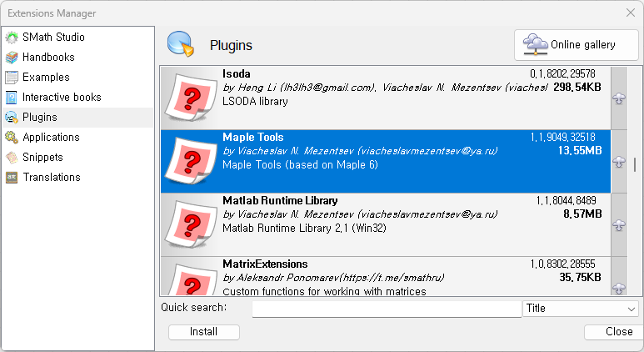Click the Plugins sidebar icon
This screenshot has width=644, height=352.
(x=12, y=118)
